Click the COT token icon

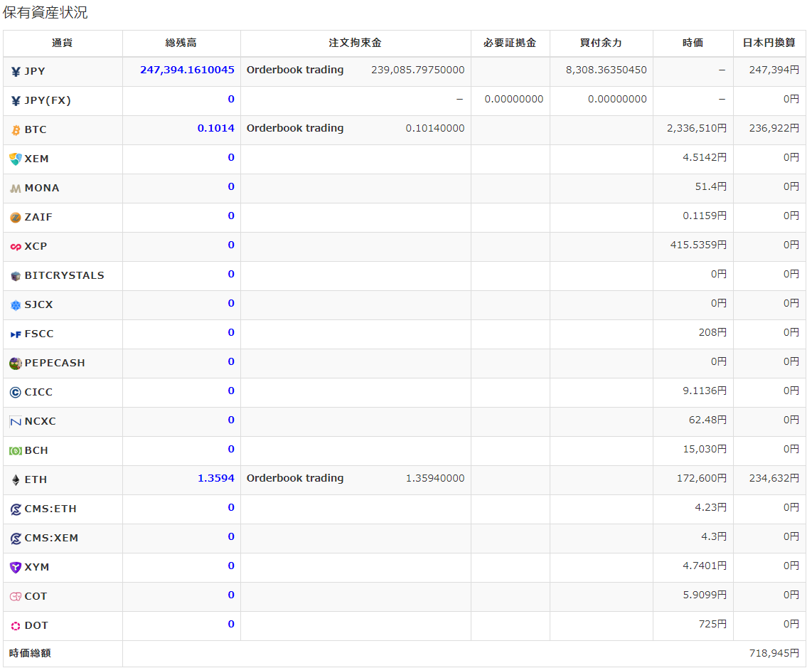point(16,596)
